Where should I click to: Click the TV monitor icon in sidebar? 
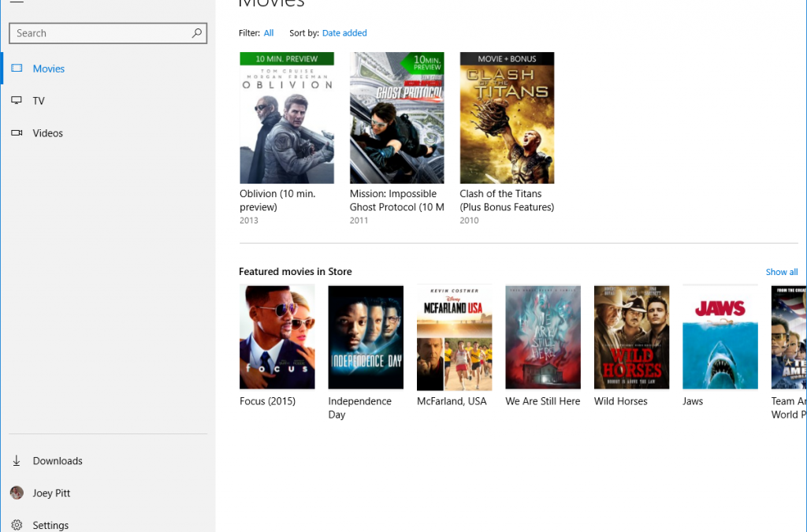click(17, 100)
